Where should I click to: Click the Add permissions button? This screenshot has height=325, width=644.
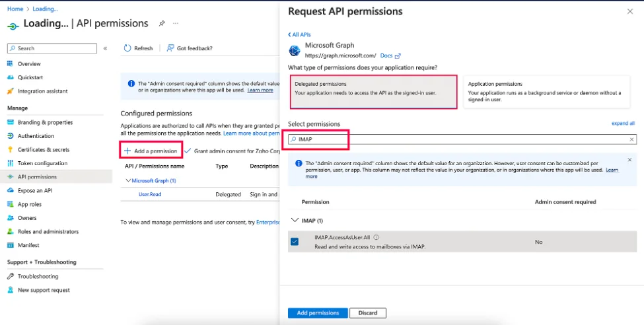pos(318,313)
